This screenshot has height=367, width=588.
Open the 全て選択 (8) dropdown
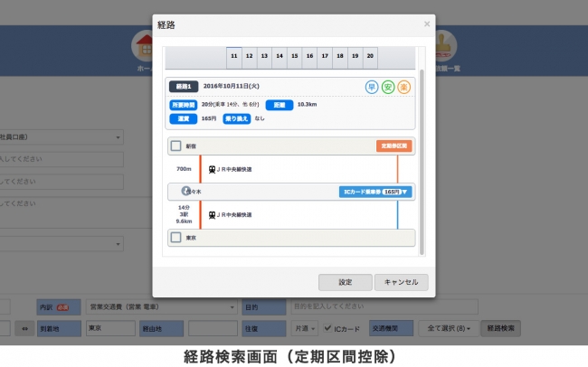tap(450, 328)
